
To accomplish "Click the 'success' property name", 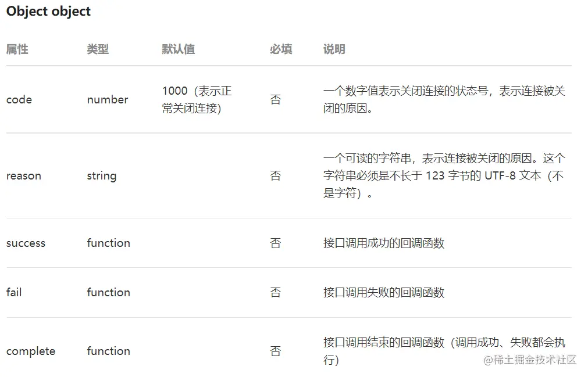I will point(26,243).
